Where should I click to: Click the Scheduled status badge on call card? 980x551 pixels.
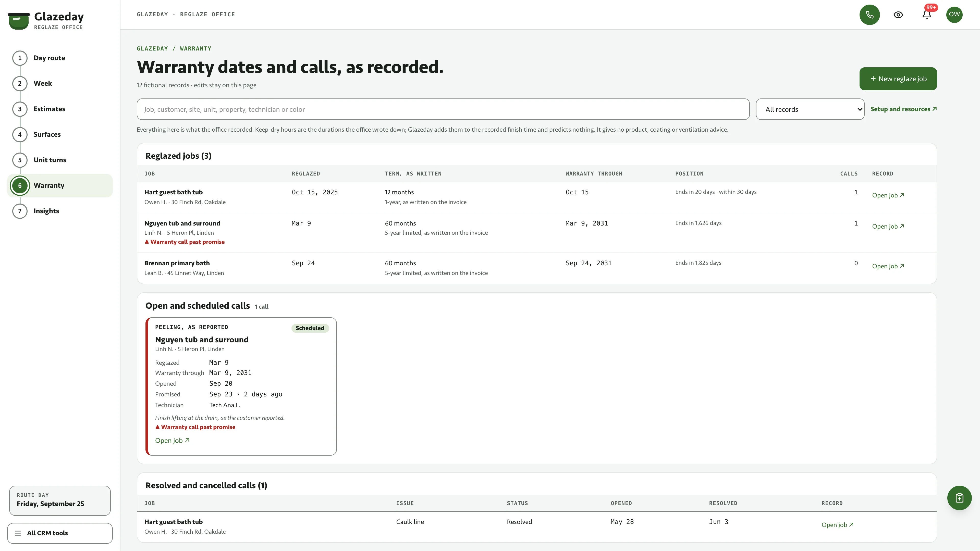pos(310,328)
